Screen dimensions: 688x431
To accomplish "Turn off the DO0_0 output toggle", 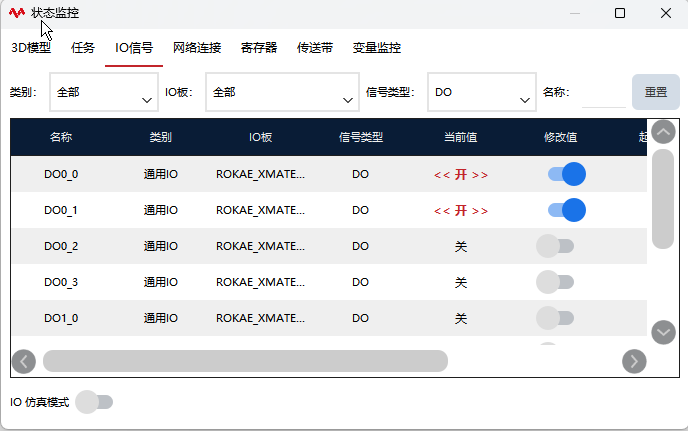I will point(566,174).
